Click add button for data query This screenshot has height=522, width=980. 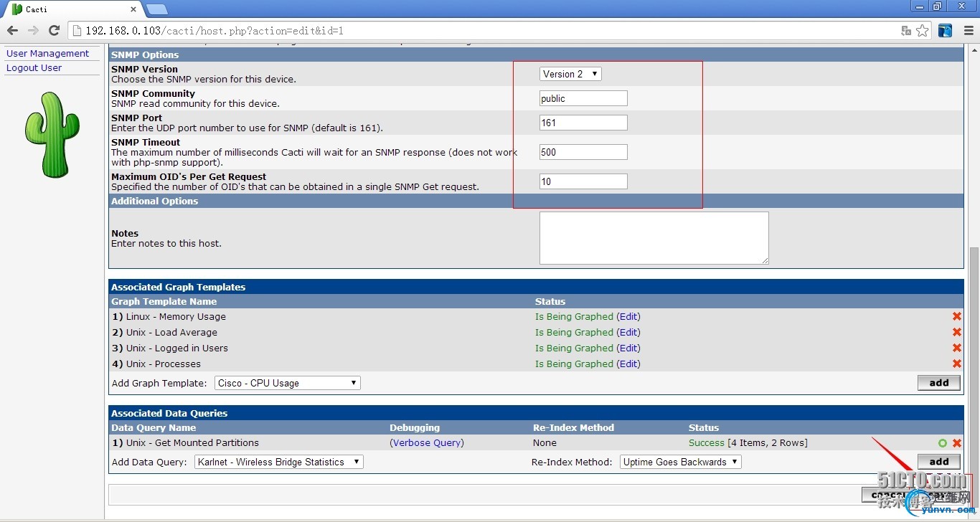tap(938, 462)
